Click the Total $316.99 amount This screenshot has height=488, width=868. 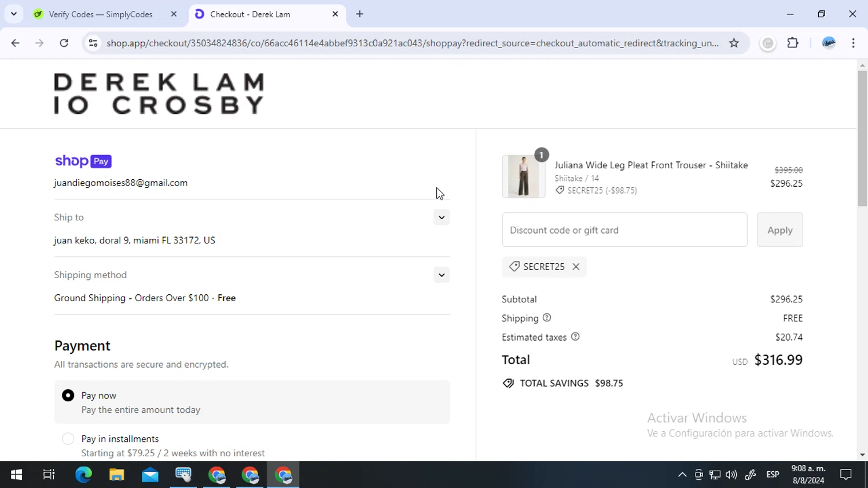click(778, 360)
